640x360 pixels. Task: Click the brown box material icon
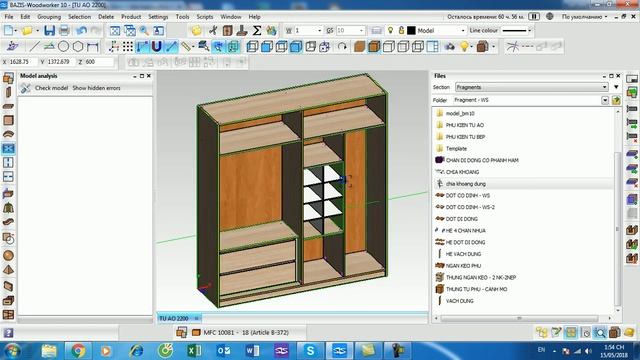pos(482,47)
